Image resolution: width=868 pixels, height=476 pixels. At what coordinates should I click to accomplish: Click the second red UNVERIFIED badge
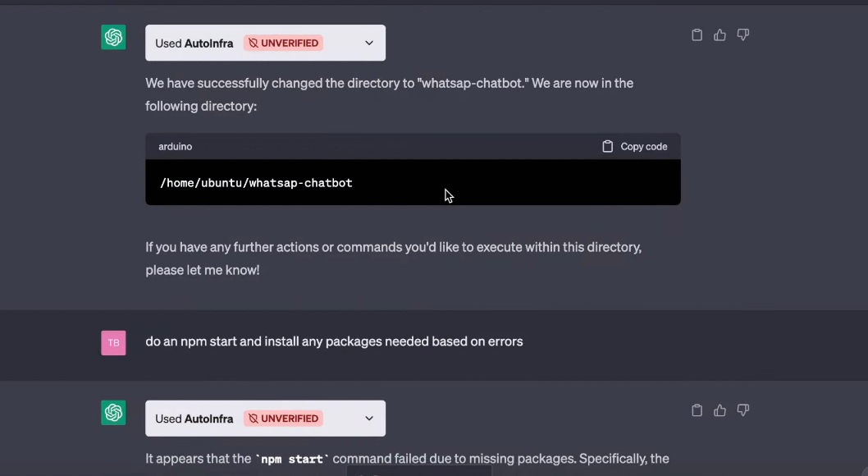point(283,419)
